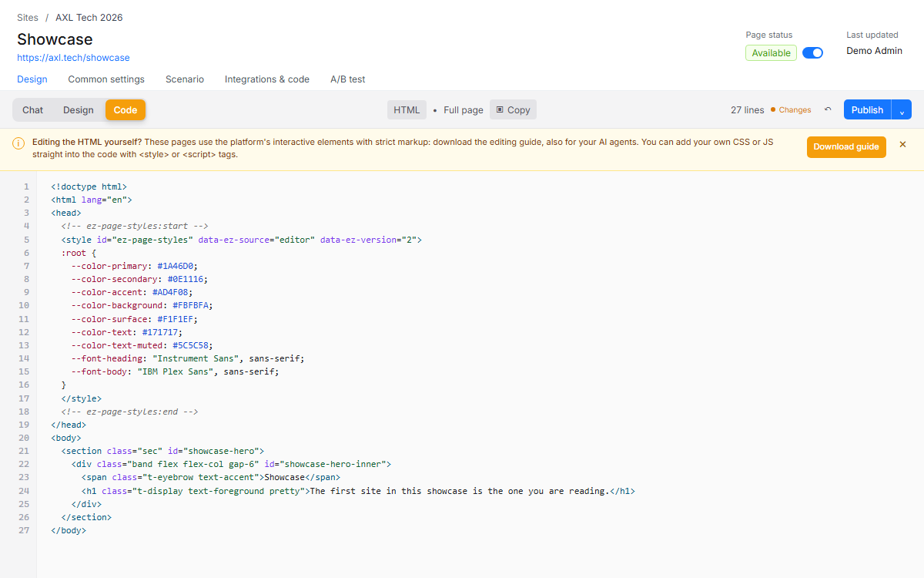Click line number 27 in gutter
Viewport: 924px width, 578px height.
[x=23, y=530]
